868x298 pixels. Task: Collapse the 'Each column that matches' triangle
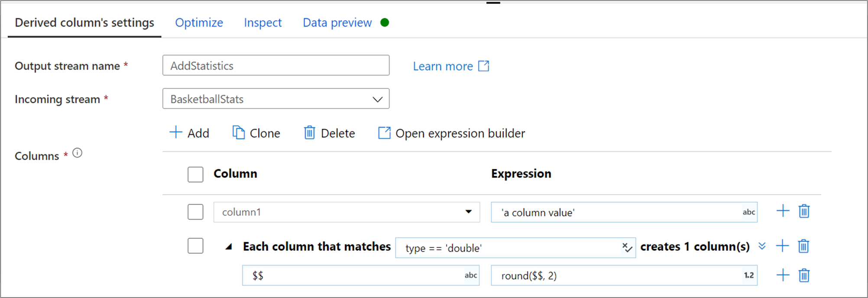(229, 247)
